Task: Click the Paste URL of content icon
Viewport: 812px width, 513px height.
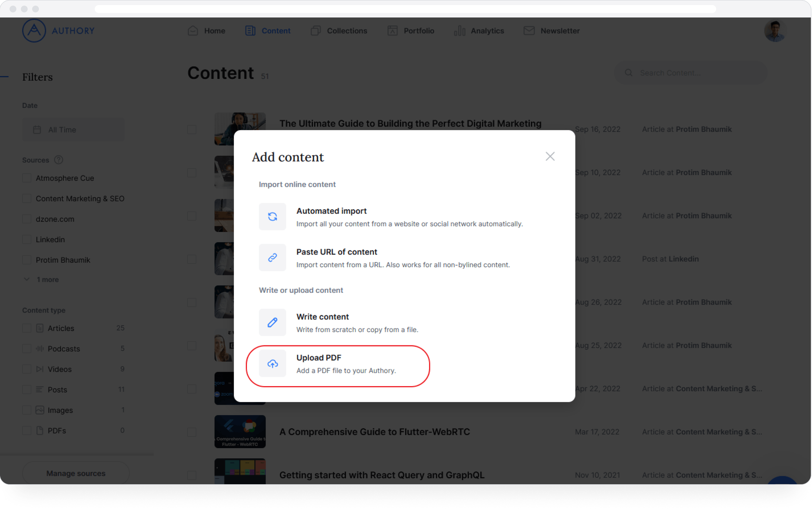Action: click(x=273, y=258)
